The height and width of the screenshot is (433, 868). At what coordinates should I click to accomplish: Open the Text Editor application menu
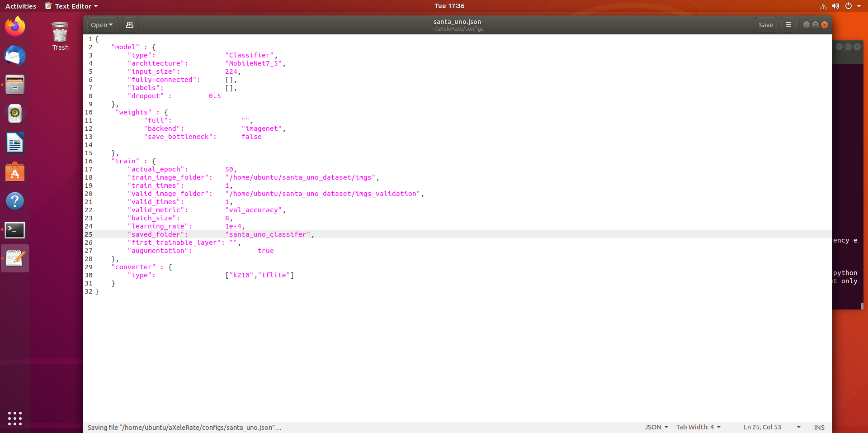(71, 6)
